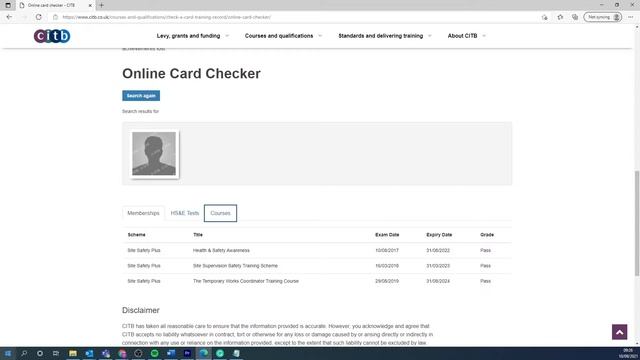
Task: Add this page to favorites star
Action: pyautogui.click(x=545, y=17)
